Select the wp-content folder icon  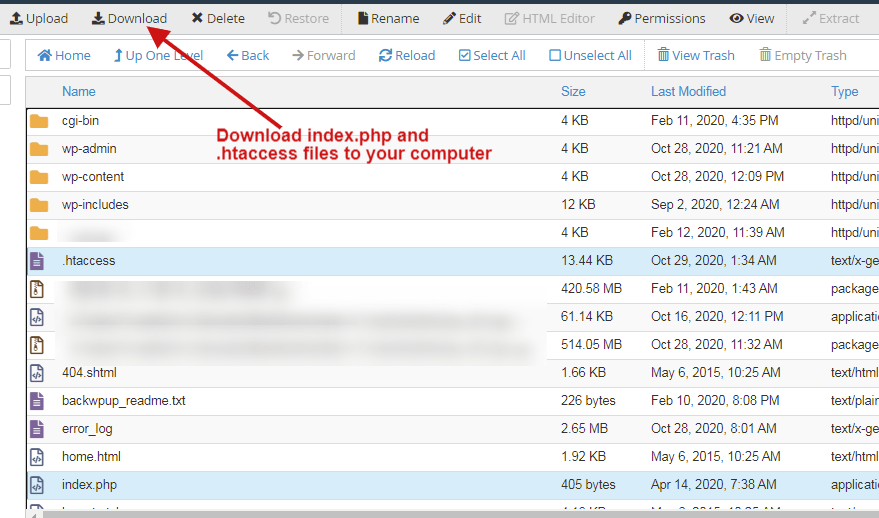tap(39, 177)
